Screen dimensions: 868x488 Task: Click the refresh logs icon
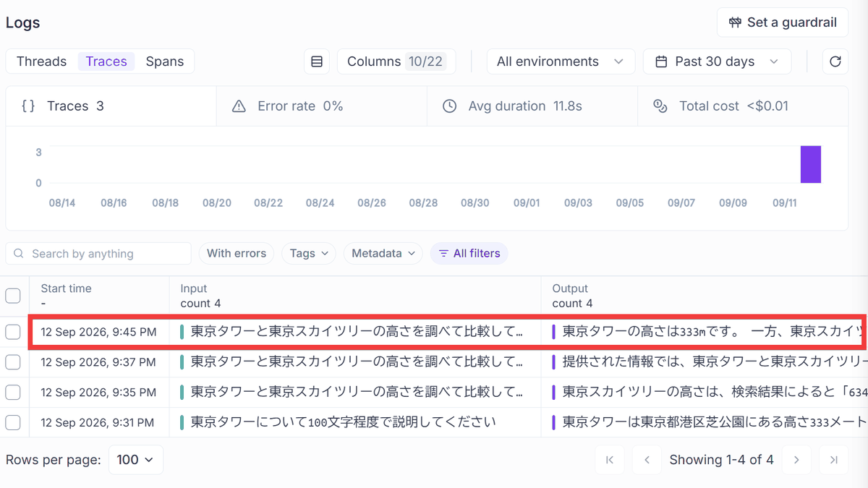[x=835, y=61]
